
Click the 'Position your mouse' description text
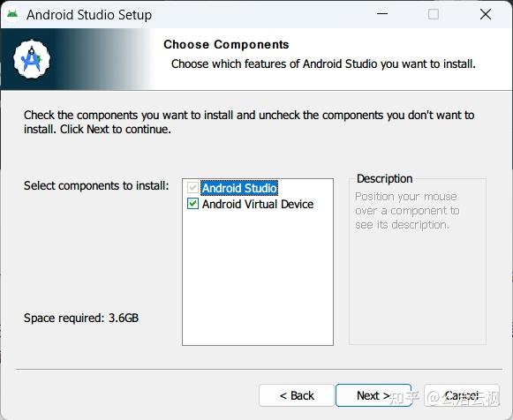[407, 211]
